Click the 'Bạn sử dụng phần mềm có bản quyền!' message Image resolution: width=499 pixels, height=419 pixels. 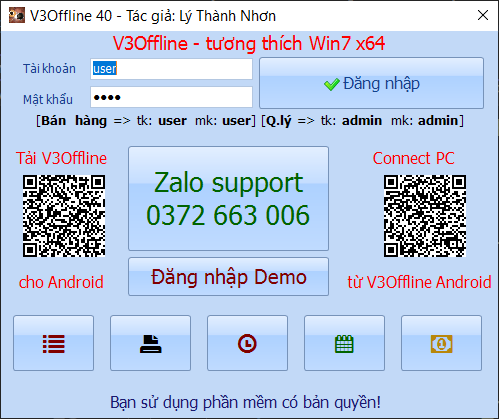tap(246, 402)
